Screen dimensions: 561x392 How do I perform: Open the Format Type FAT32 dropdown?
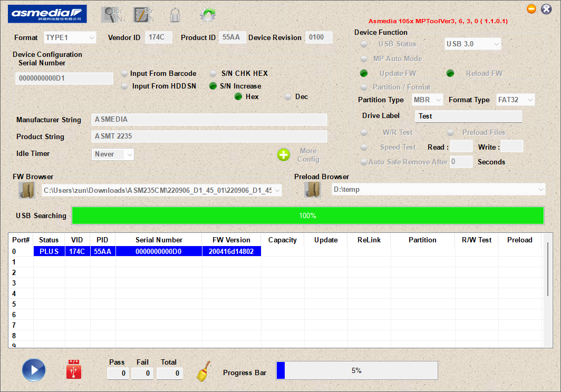tap(515, 100)
